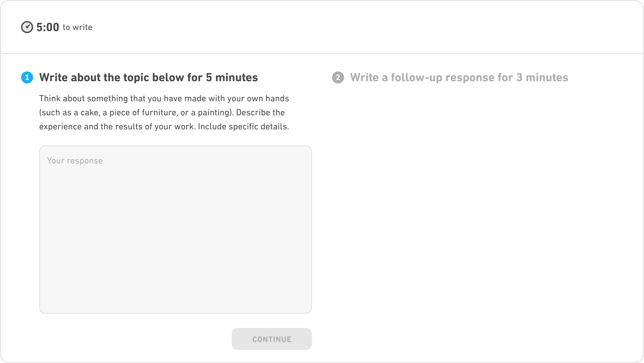
Task: Click the bottom border of the response area
Action: tap(175, 312)
